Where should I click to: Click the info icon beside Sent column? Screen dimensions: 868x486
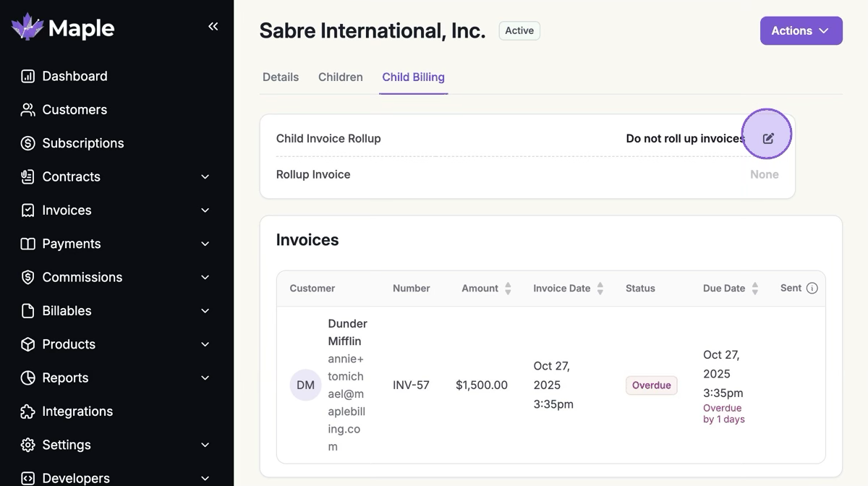pos(812,288)
